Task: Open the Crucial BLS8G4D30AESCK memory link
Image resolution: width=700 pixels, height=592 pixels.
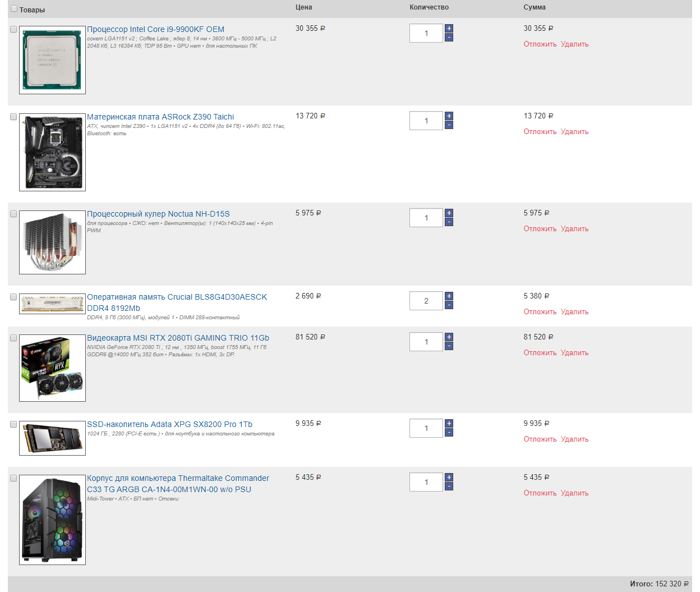Action: [x=177, y=302]
